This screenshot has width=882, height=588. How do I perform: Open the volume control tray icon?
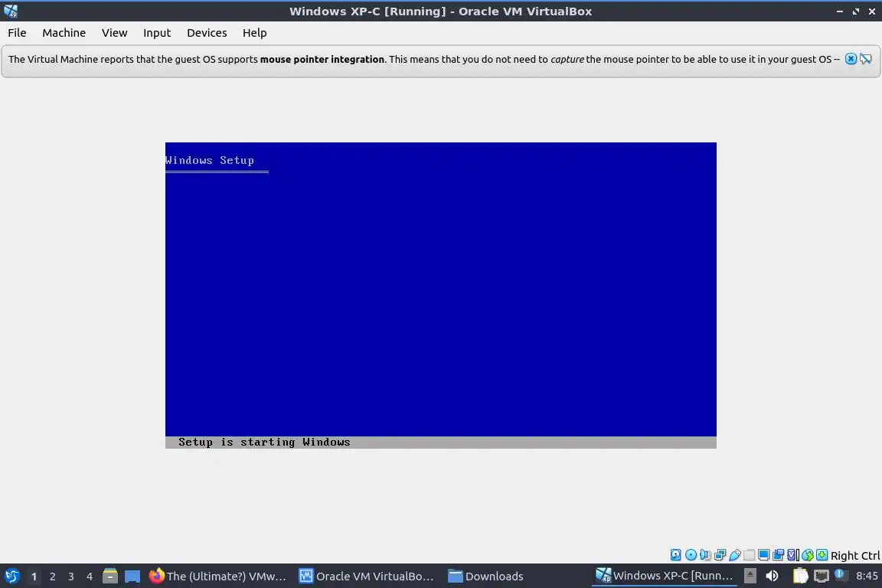point(773,576)
